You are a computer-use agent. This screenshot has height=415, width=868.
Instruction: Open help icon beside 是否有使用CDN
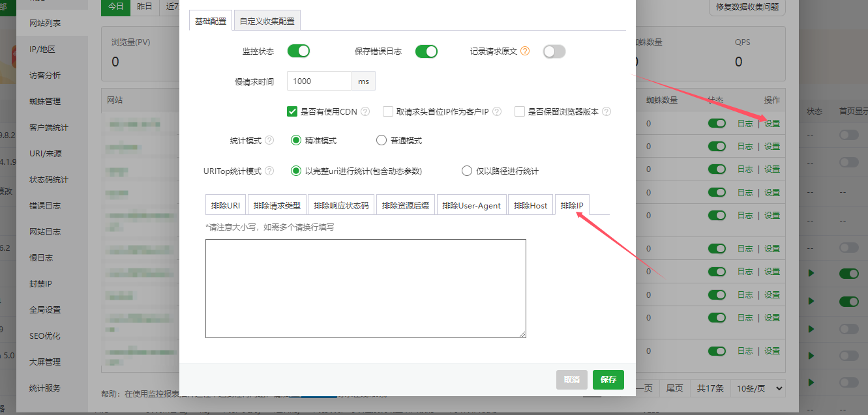point(365,111)
